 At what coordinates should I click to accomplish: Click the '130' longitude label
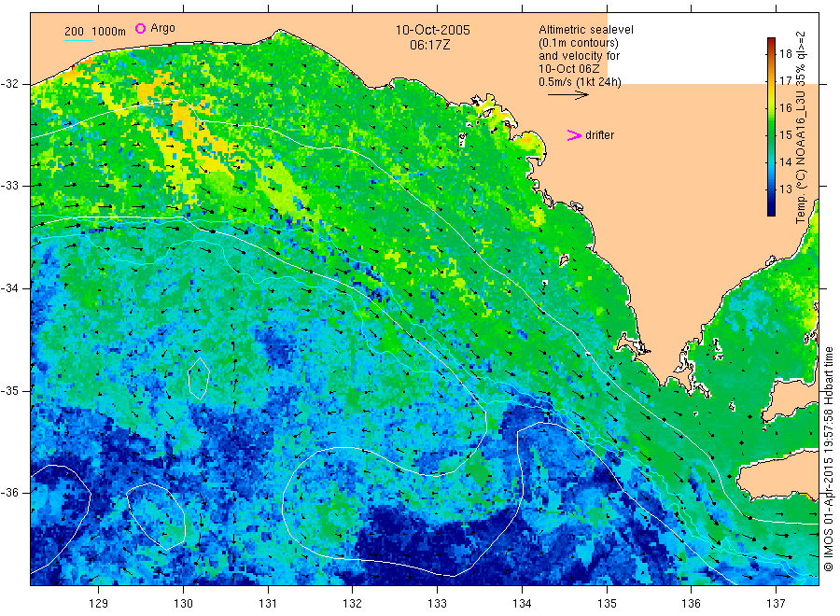183,604
